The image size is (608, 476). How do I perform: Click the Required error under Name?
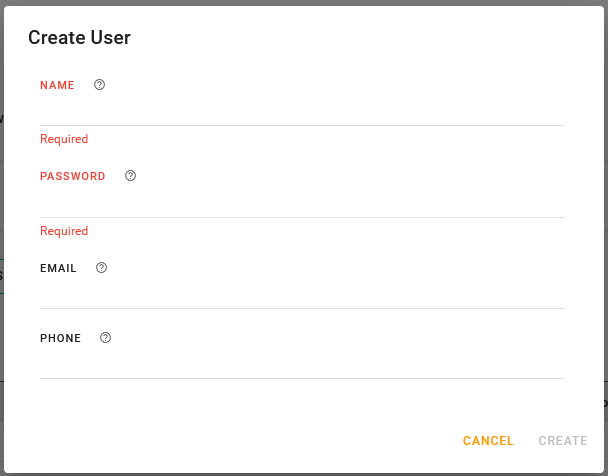64,139
